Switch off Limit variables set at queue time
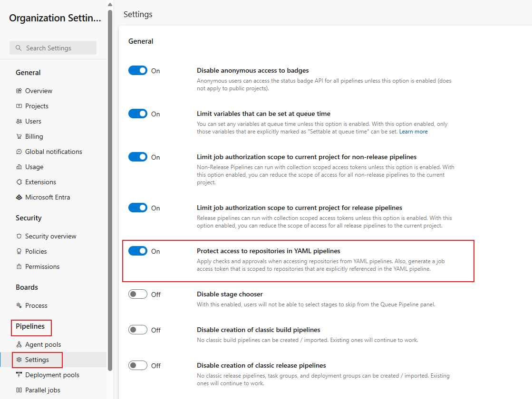This screenshot has width=532, height=399. click(138, 114)
